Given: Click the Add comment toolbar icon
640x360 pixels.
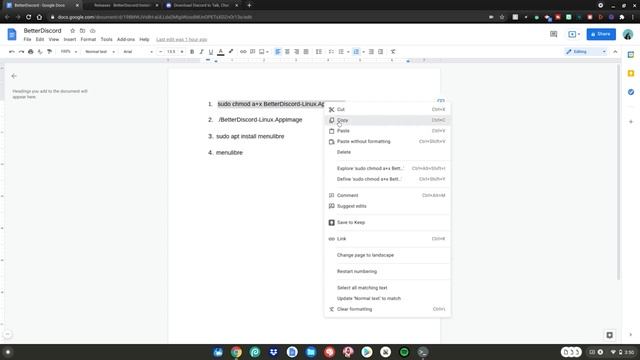Looking at the screenshot, I should pos(253,52).
